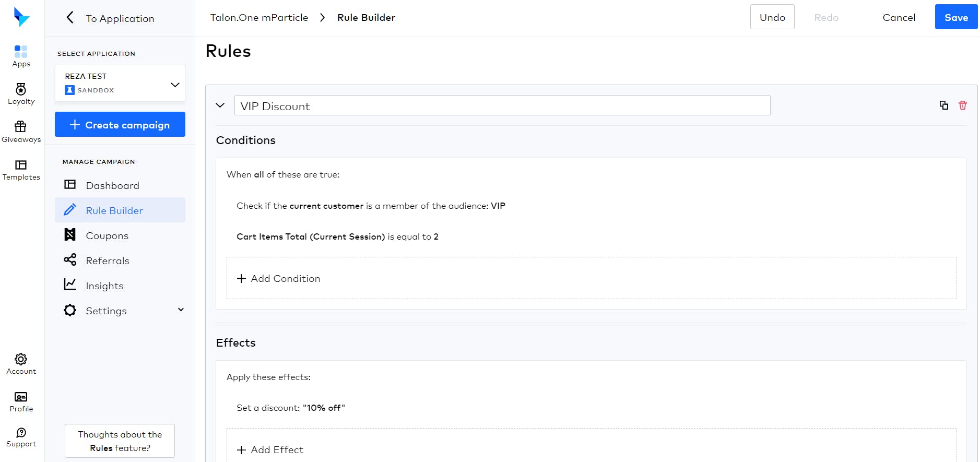The width and height of the screenshot is (980, 462).
Task: Open the Templates icon
Action: (21, 165)
